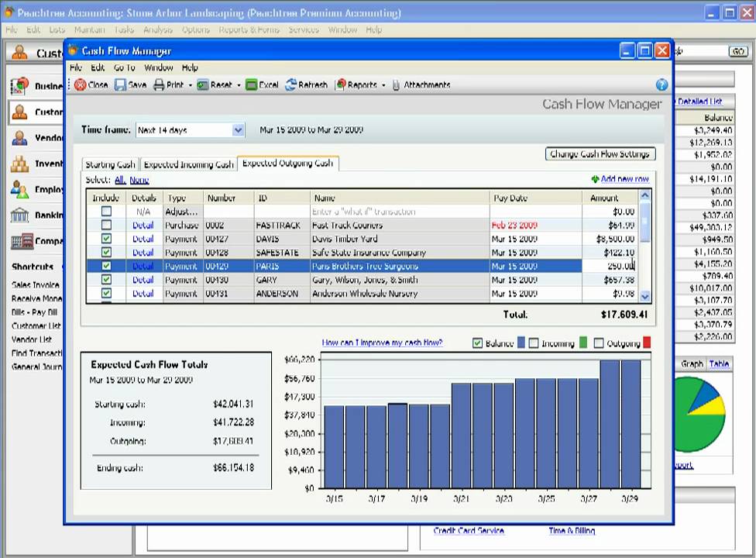Click the GO button in main window
This screenshot has height=558, width=756.
coord(738,51)
